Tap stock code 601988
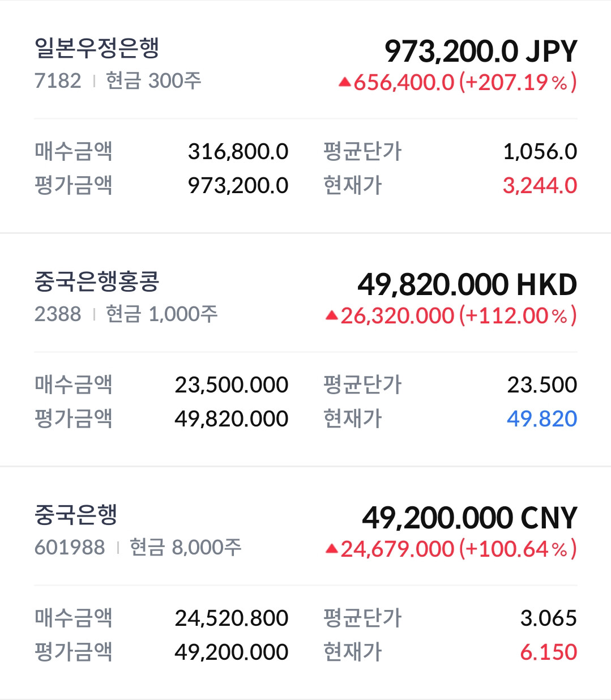This screenshot has width=611, height=700. click(70, 548)
